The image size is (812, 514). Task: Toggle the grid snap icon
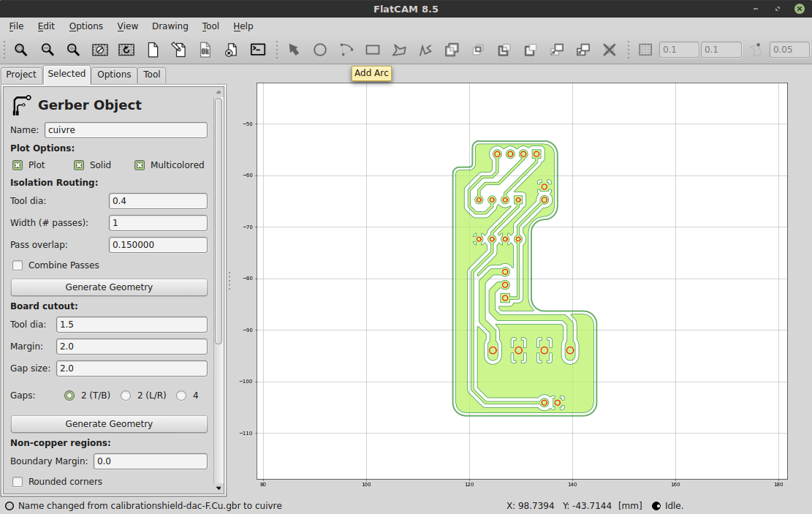[645, 50]
